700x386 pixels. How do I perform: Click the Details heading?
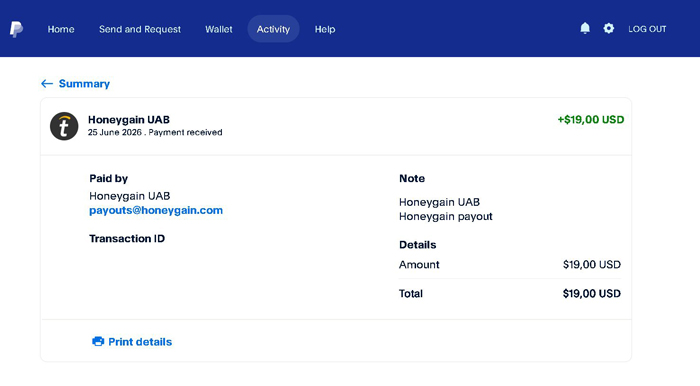[417, 245]
